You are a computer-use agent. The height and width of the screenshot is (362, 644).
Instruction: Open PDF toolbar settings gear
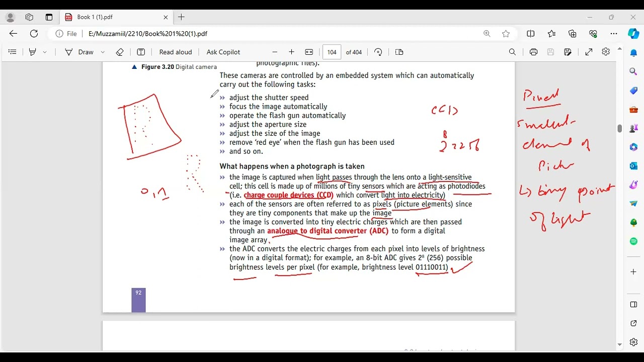coord(606,52)
